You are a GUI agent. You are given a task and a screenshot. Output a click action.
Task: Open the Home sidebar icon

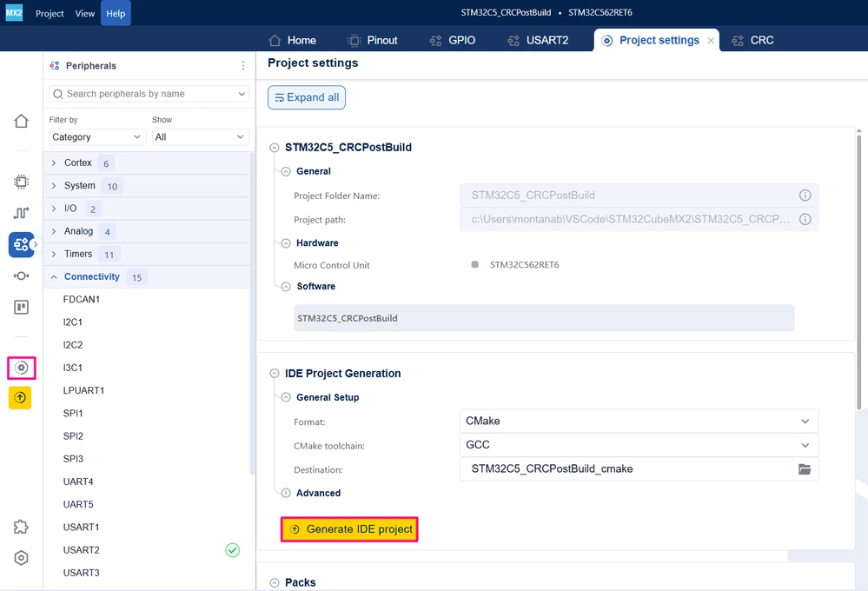pos(21,121)
